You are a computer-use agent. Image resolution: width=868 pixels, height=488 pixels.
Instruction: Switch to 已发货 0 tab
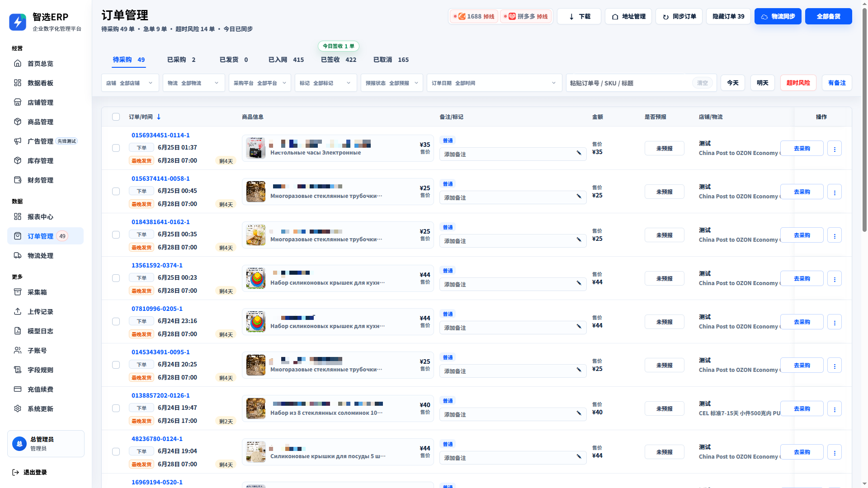pos(234,60)
